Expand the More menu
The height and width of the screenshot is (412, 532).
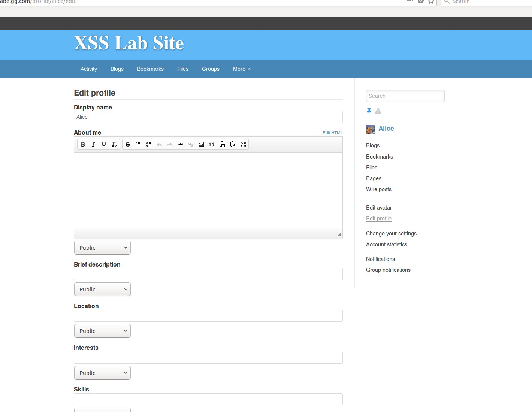(x=242, y=69)
